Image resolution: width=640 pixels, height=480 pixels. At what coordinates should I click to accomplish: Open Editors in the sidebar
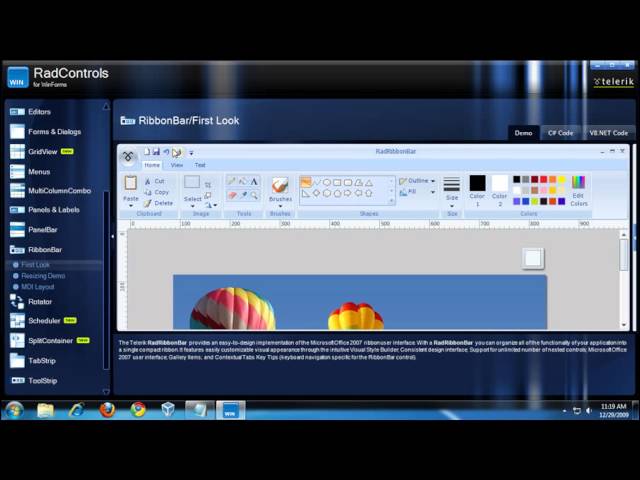coord(31,112)
